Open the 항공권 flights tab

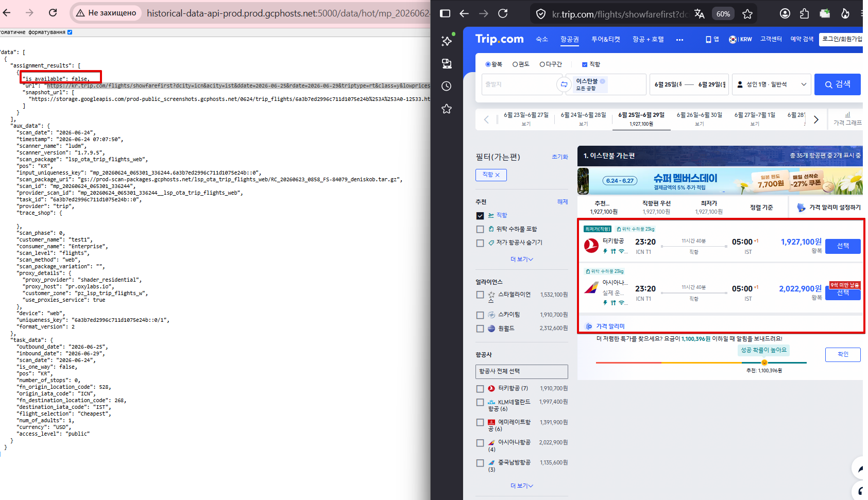[570, 39]
